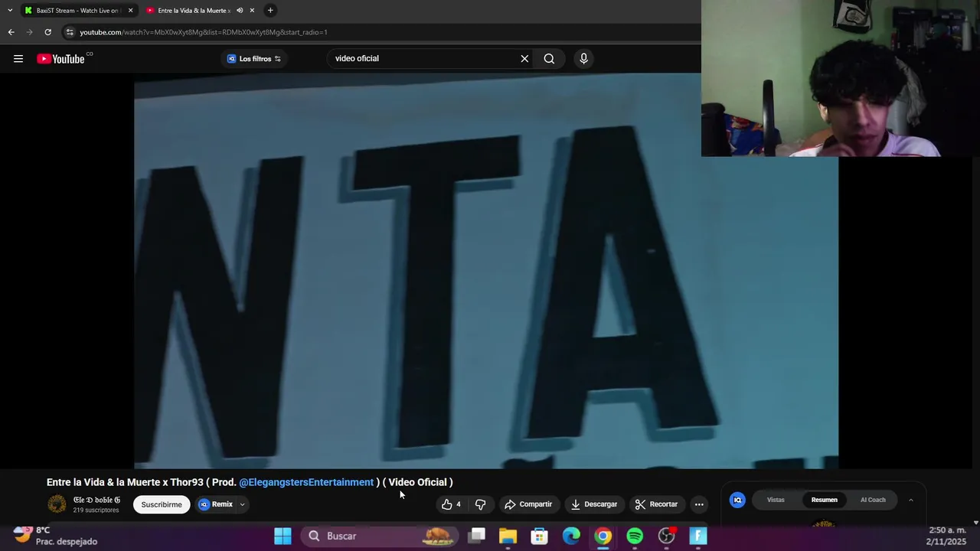Click the like count '4'
The width and height of the screenshot is (980, 551).
tap(459, 504)
